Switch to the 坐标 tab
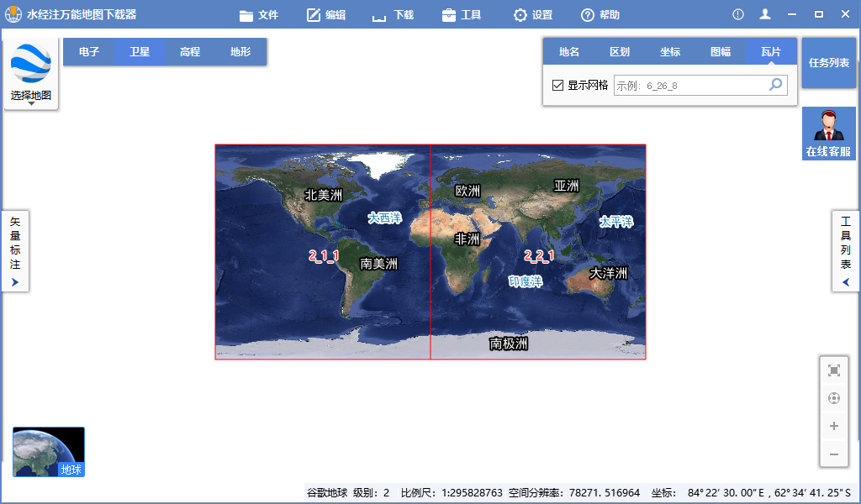Viewport: 861px width, 504px height. 670,51
